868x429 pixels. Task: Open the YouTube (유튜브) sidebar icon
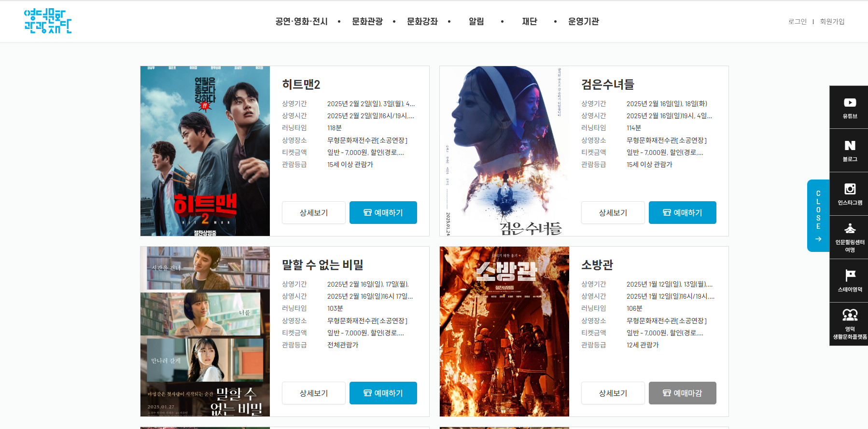[850, 108]
